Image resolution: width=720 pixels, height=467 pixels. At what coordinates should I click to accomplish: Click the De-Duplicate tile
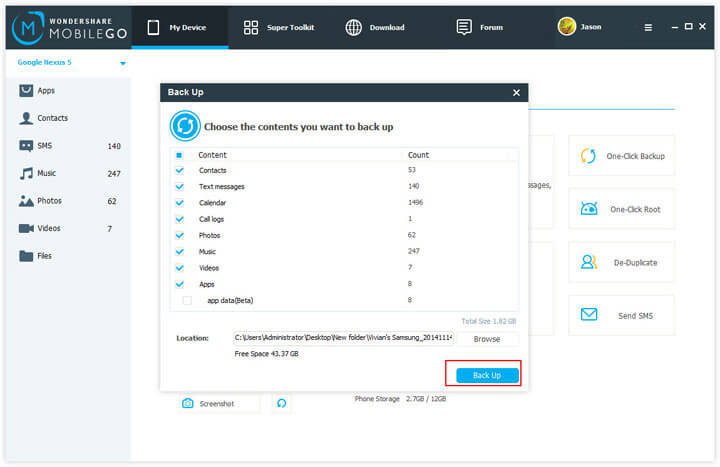coord(622,263)
